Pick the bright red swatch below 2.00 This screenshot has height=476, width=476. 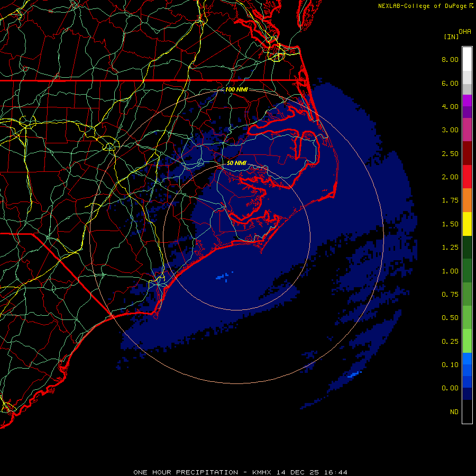[x=467, y=177]
